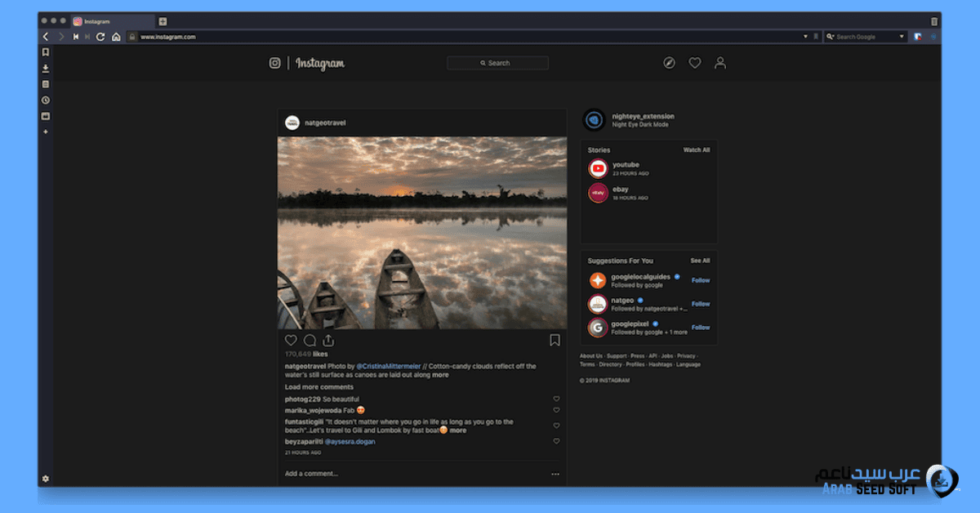Select the Instagram browser tab
This screenshot has height=513, width=980.
point(112,21)
